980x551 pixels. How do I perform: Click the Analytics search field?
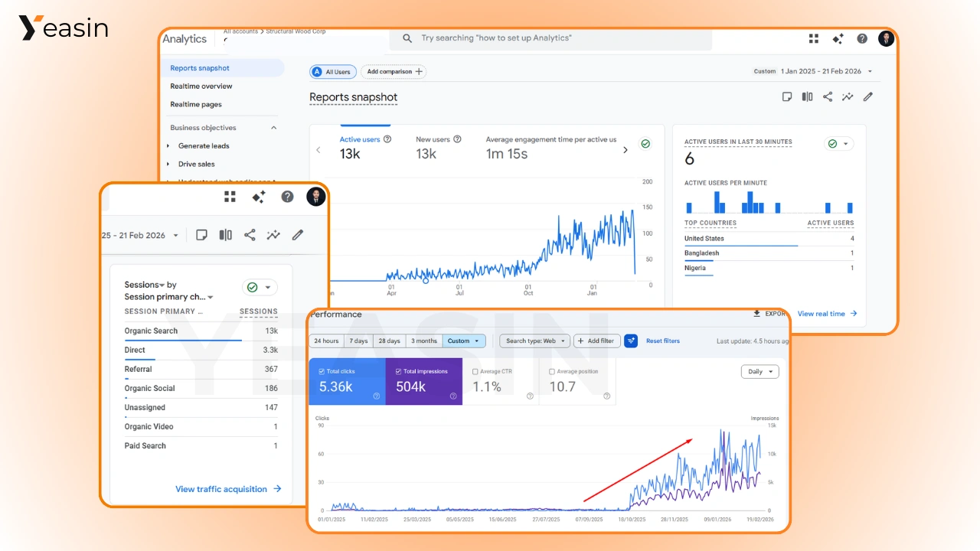click(x=551, y=38)
